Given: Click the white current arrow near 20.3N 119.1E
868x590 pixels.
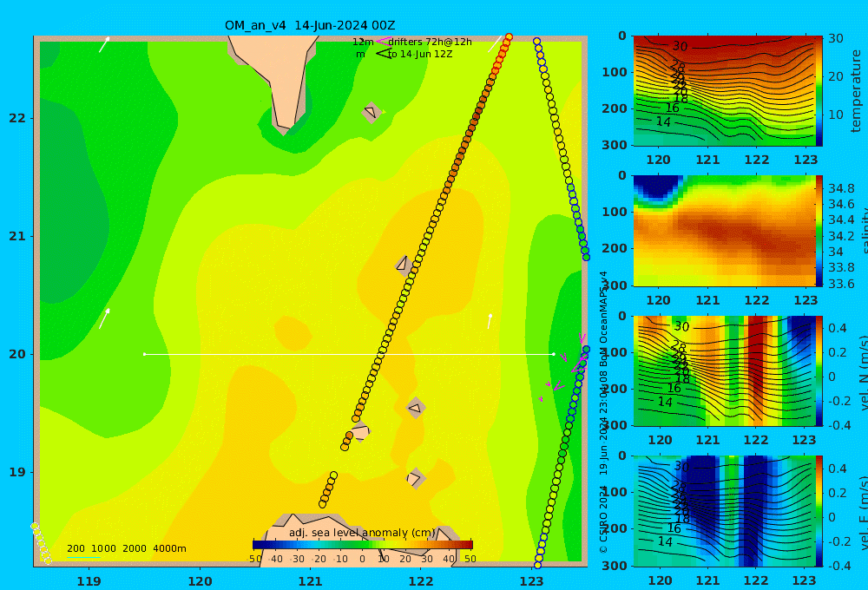Looking at the screenshot, I should tap(104, 318).
